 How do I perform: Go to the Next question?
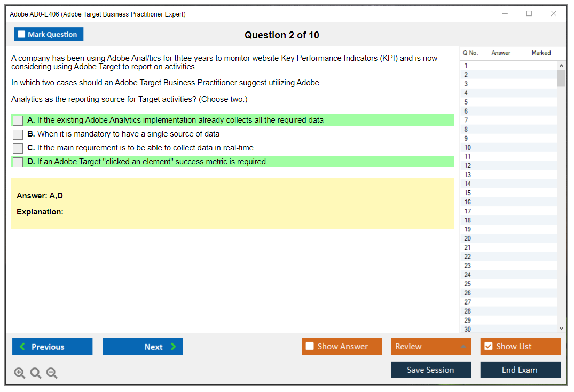pos(143,347)
